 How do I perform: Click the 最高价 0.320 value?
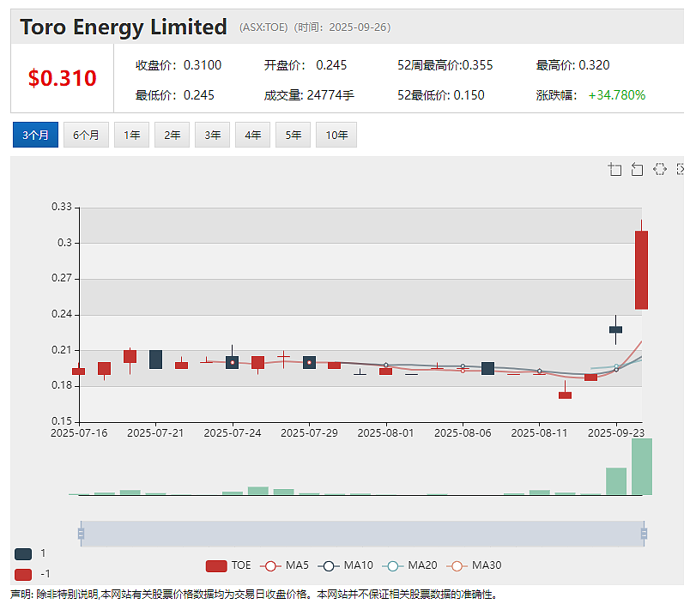(594, 65)
